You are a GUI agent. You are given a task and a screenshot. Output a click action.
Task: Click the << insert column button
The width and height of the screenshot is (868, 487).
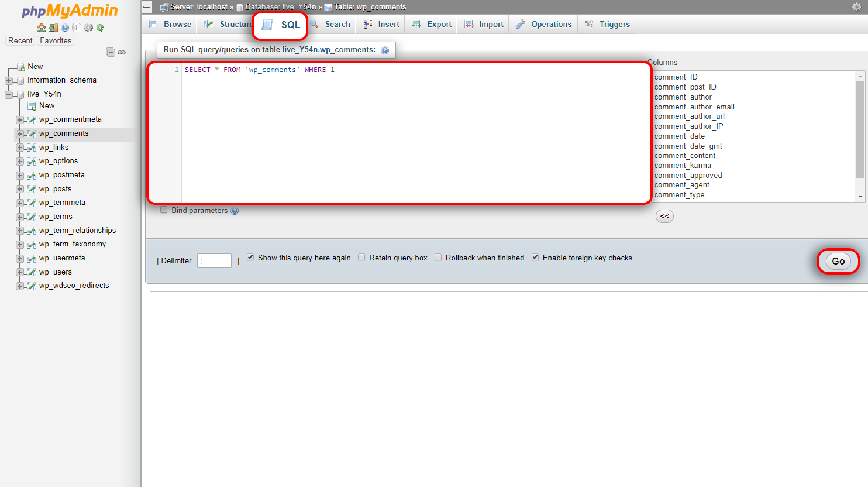point(664,217)
